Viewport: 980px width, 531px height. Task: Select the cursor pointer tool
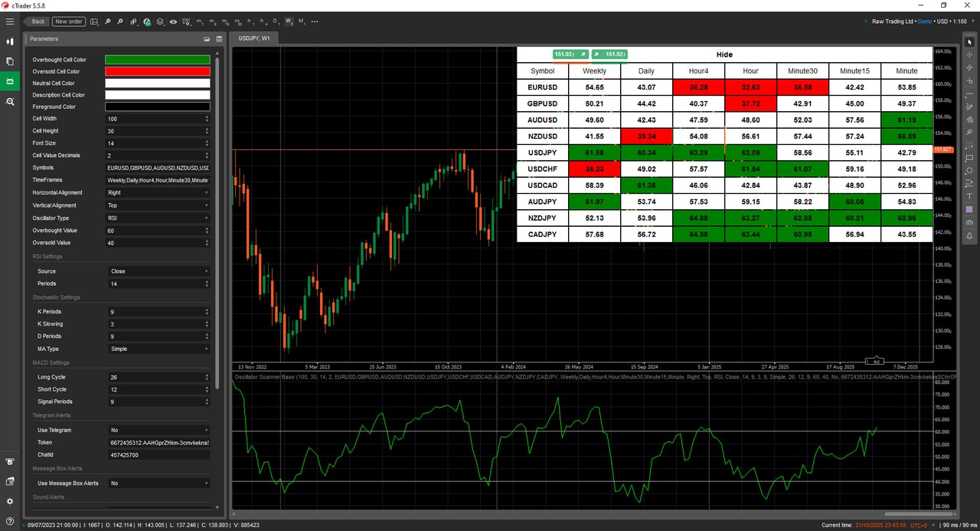coord(969,42)
